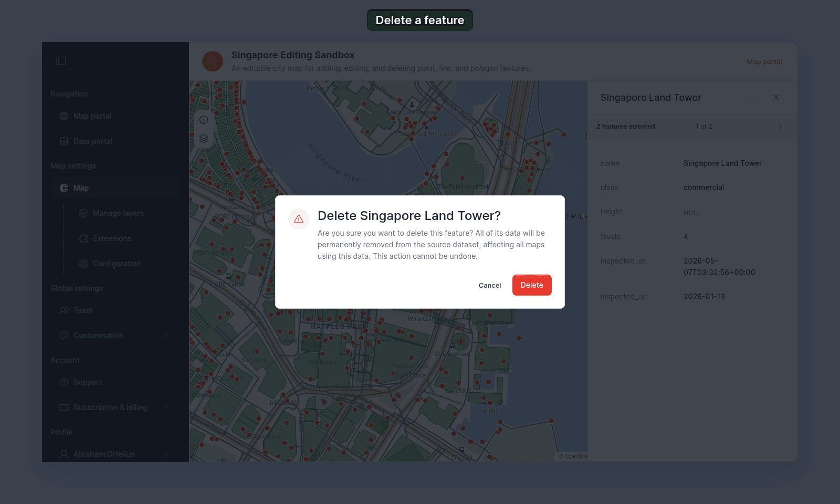
Task: Click the Extensions puzzle icon
Action: (x=83, y=238)
